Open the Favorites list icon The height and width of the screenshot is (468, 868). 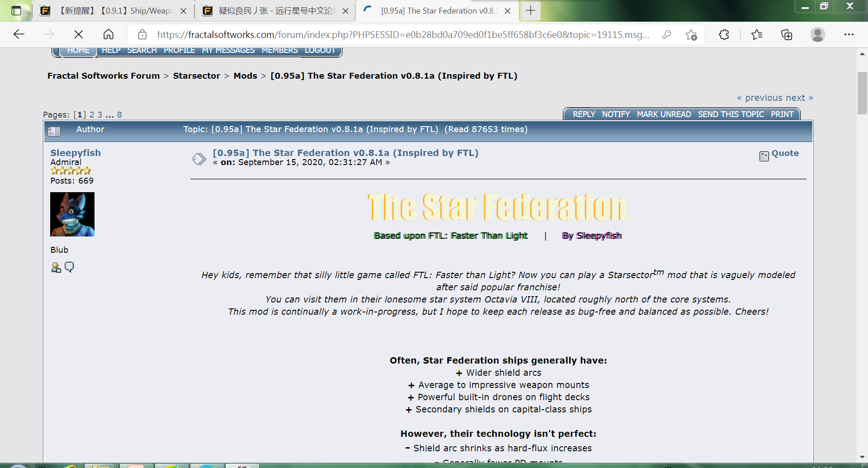(756, 35)
